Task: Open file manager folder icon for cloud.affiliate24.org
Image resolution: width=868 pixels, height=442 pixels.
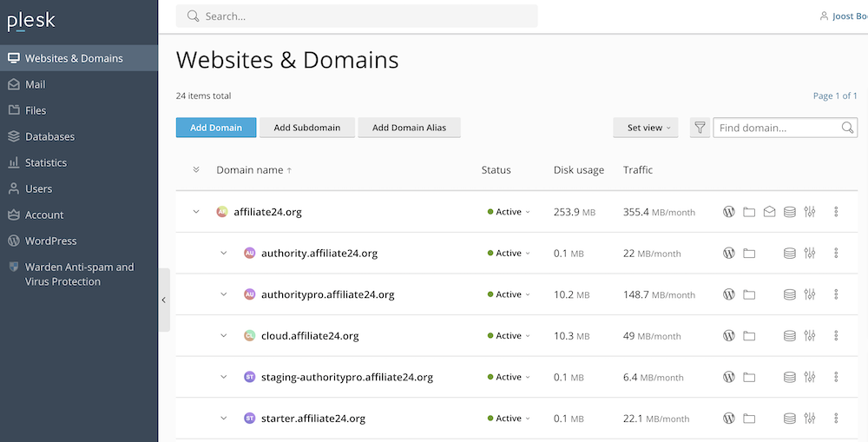Action: [x=749, y=336]
